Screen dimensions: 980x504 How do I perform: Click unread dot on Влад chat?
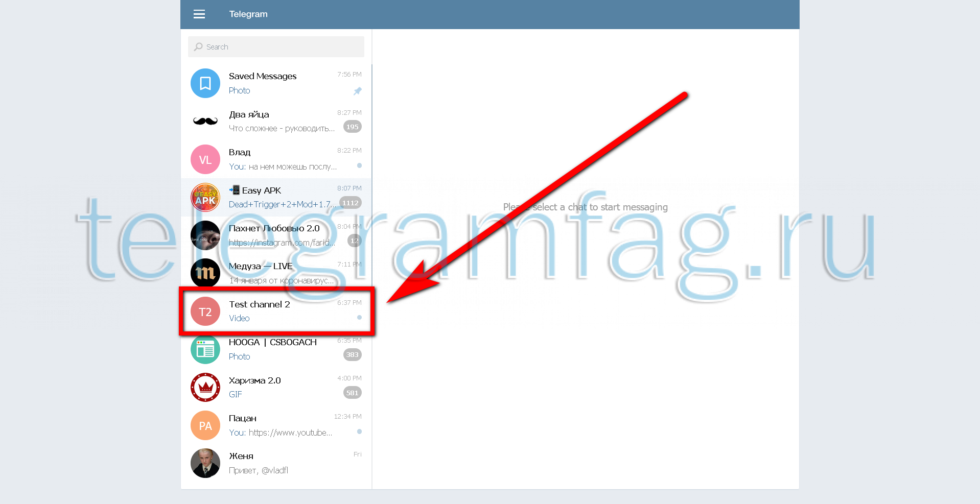pos(359,165)
